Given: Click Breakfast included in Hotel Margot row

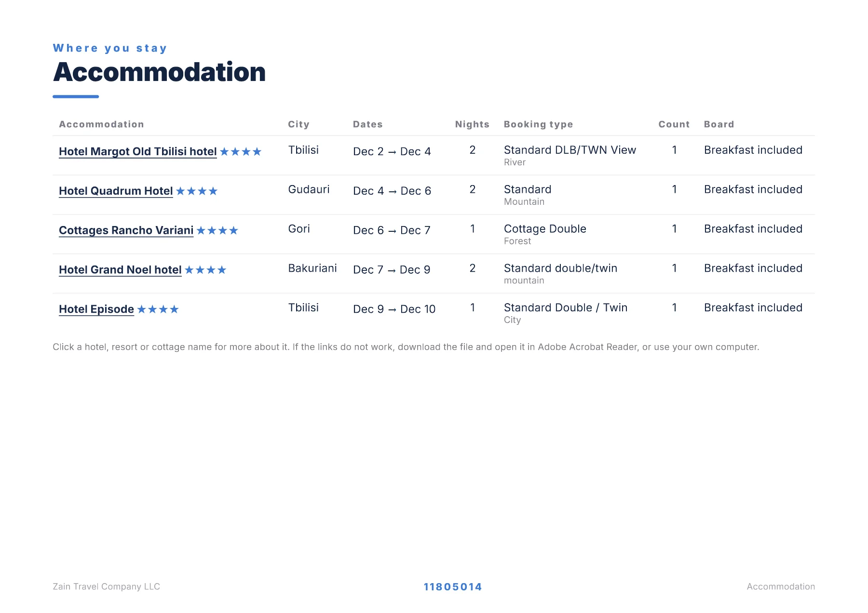Looking at the screenshot, I should [x=753, y=150].
